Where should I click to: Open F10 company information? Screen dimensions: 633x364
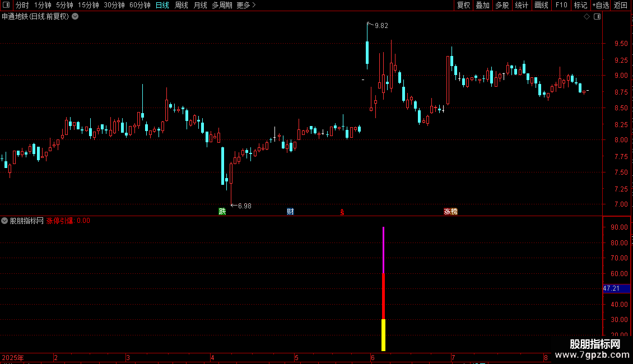pos(561,5)
